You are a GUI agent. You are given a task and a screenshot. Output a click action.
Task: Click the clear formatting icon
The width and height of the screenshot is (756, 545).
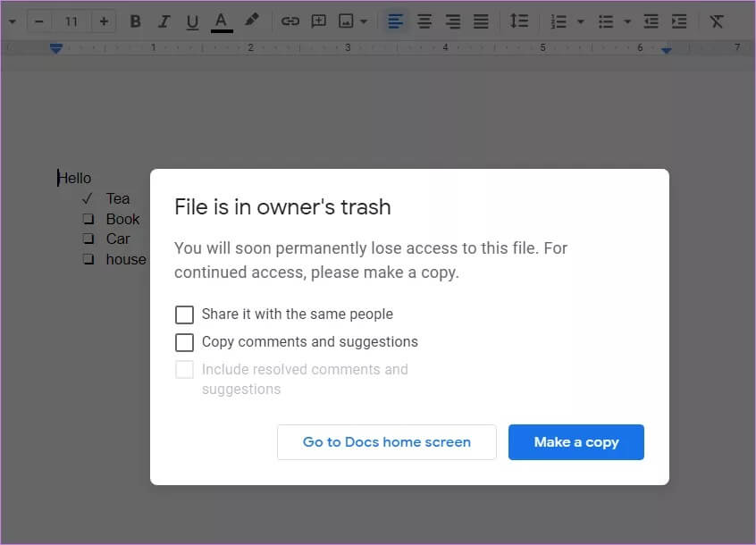(x=717, y=21)
